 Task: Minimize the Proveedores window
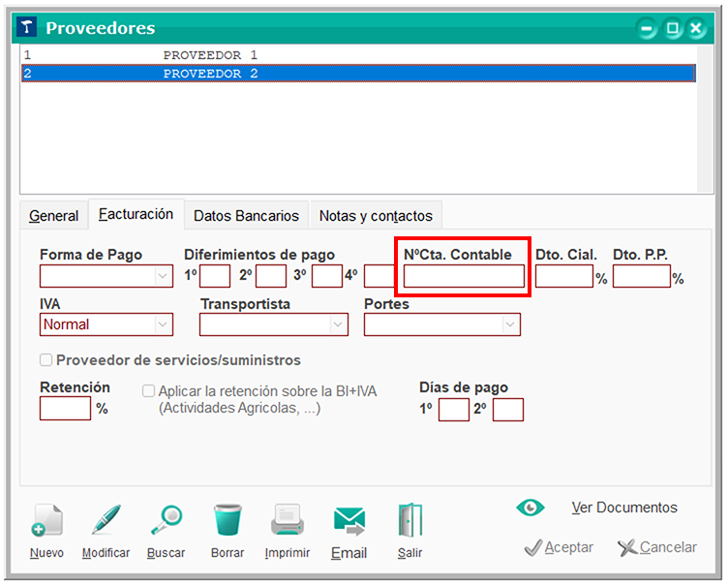click(646, 28)
